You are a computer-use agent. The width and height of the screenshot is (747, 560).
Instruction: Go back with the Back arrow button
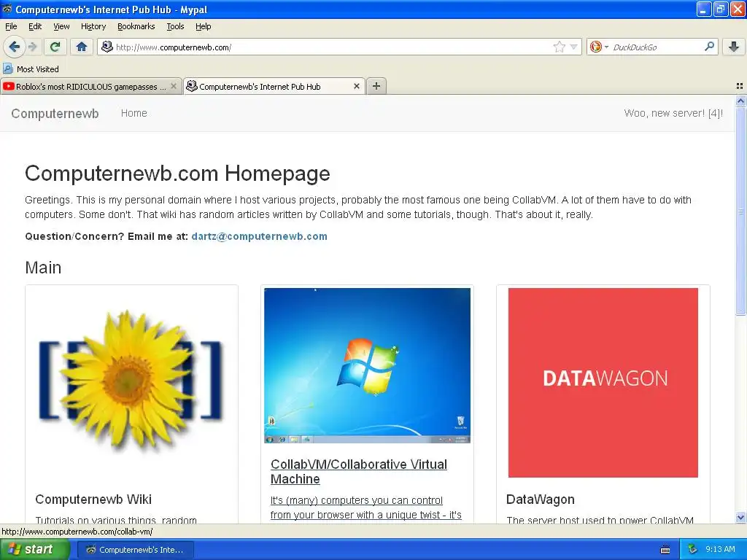click(14, 47)
